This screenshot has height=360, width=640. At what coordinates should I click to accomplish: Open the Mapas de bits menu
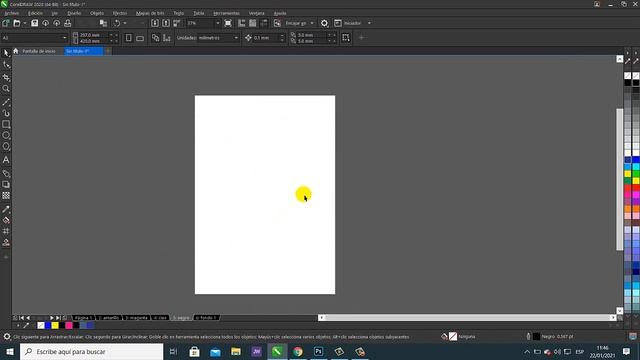[x=150, y=13]
